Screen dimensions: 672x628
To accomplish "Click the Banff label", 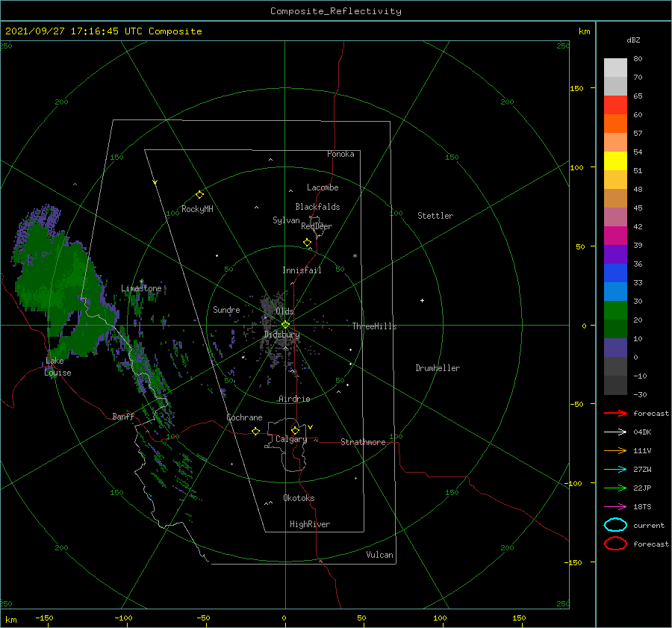I will tap(123, 416).
